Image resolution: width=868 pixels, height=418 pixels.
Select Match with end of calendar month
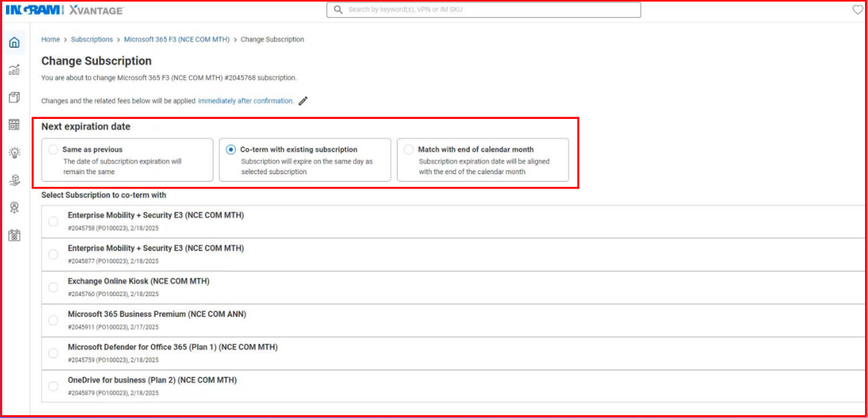[409, 150]
